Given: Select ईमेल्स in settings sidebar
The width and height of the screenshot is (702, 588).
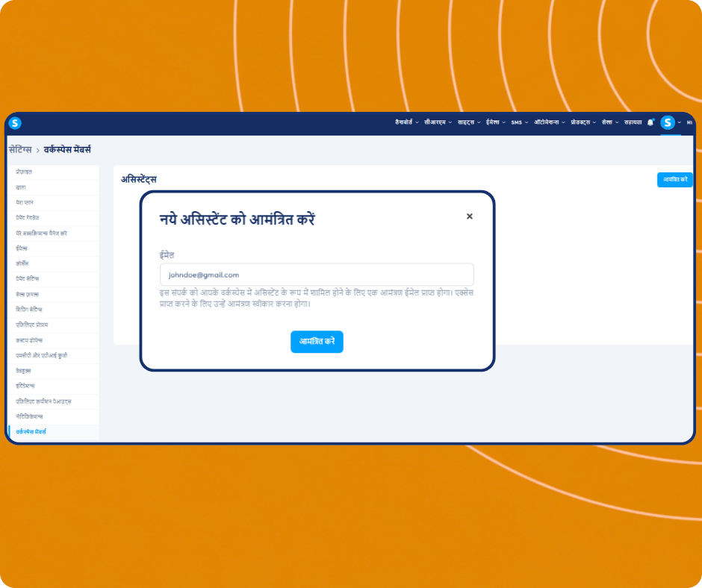Looking at the screenshot, I should pos(53,248).
